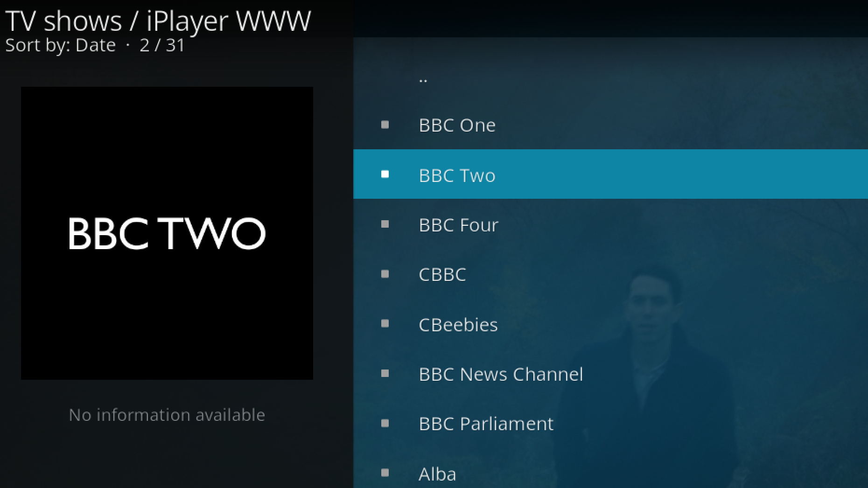Click the TV shows / iPlayer WWW breadcrumb
The height and width of the screenshot is (488, 868).
[x=158, y=21]
